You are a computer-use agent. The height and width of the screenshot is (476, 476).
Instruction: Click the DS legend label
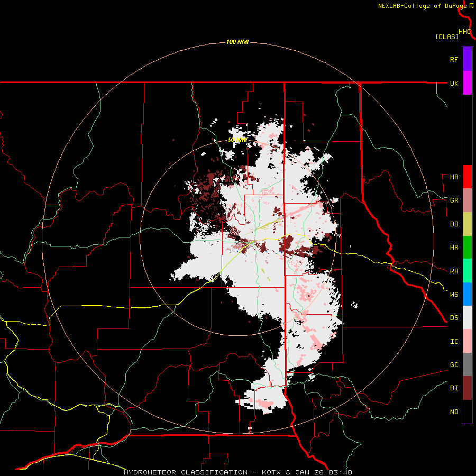(454, 318)
